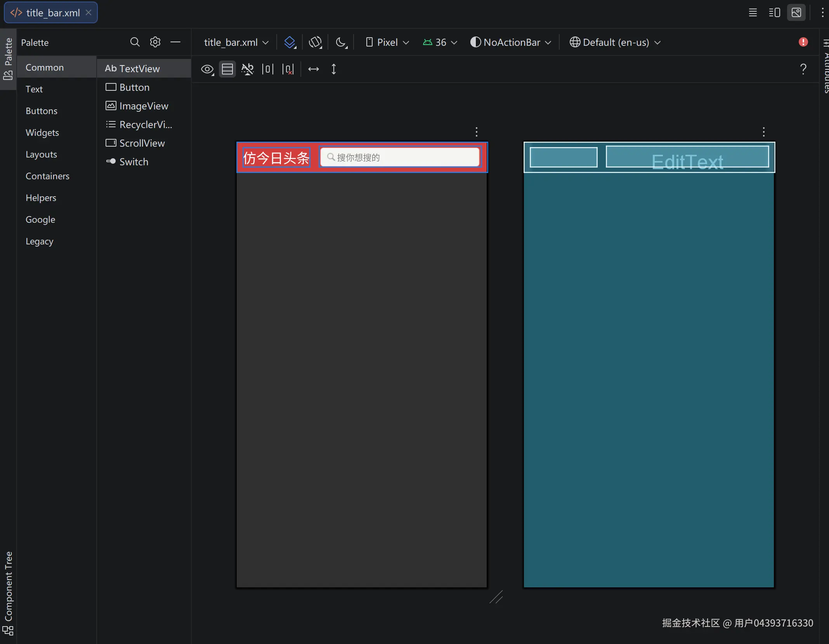Toggle night mode moon icon
This screenshot has width=829, height=644.
tap(341, 42)
